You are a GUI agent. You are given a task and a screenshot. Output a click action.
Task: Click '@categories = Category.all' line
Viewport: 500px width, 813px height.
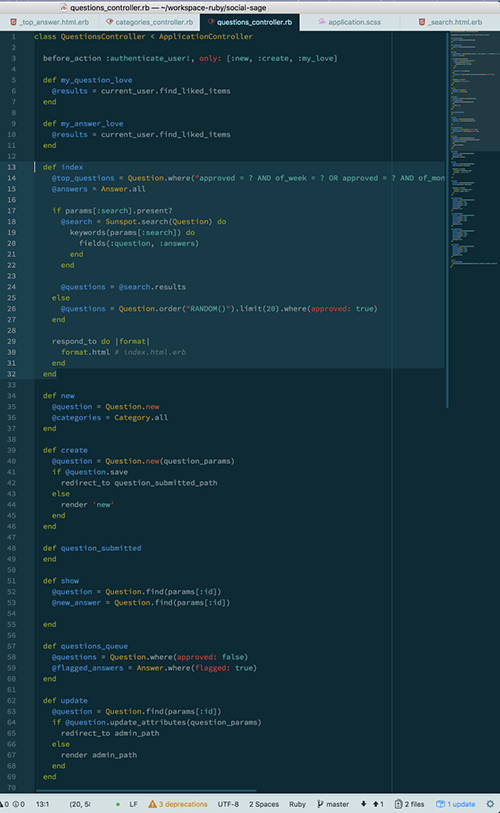click(x=109, y=417)
